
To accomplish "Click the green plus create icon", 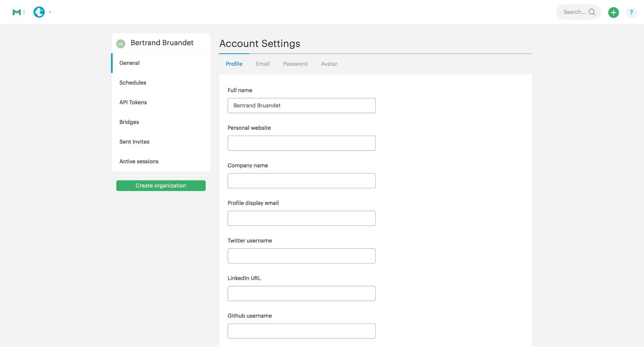I will (x=613, y=12).
